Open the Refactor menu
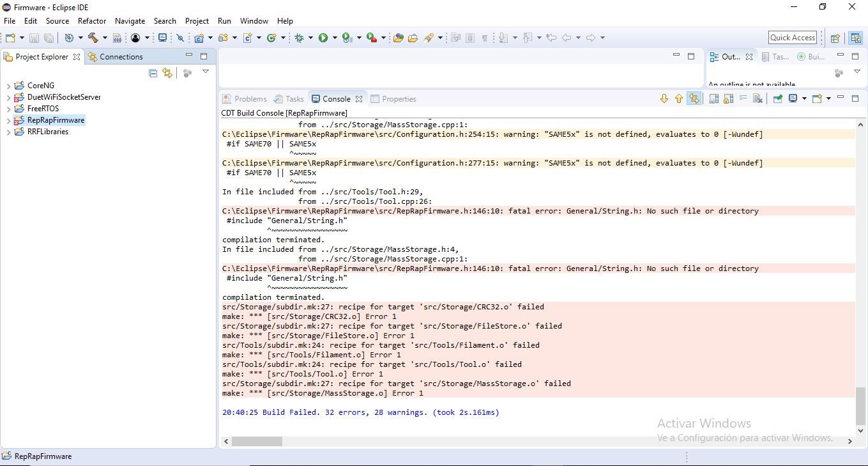The width and height of the screenshot is (868, 466). [92, 20]
